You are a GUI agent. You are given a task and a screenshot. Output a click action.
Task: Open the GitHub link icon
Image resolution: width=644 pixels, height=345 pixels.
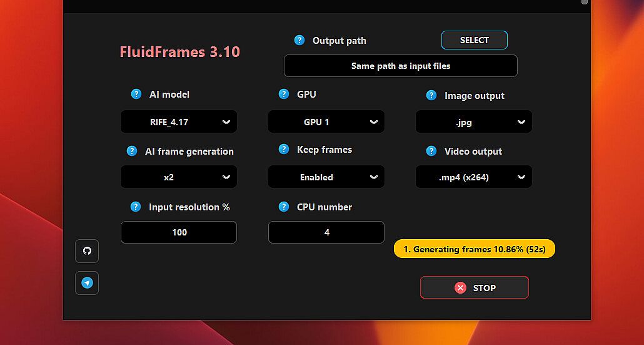click(87, 251)
